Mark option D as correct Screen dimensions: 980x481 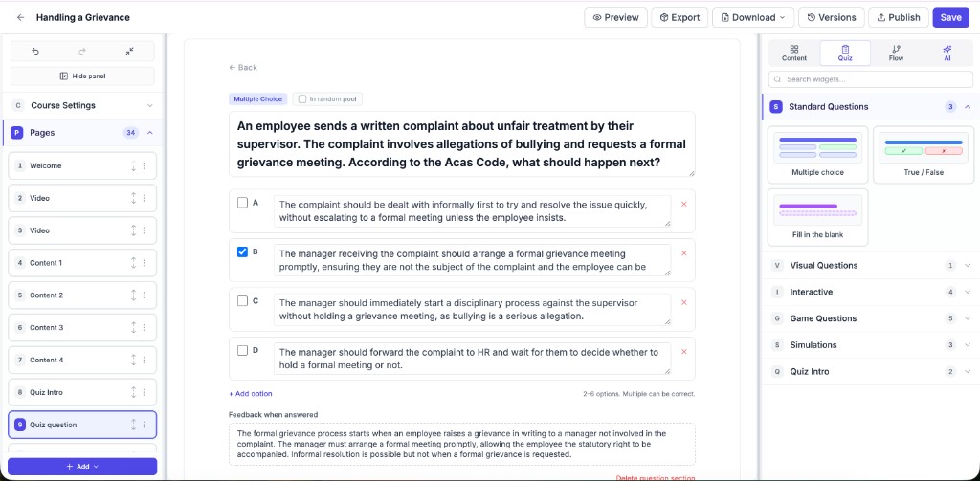point(242,350)
